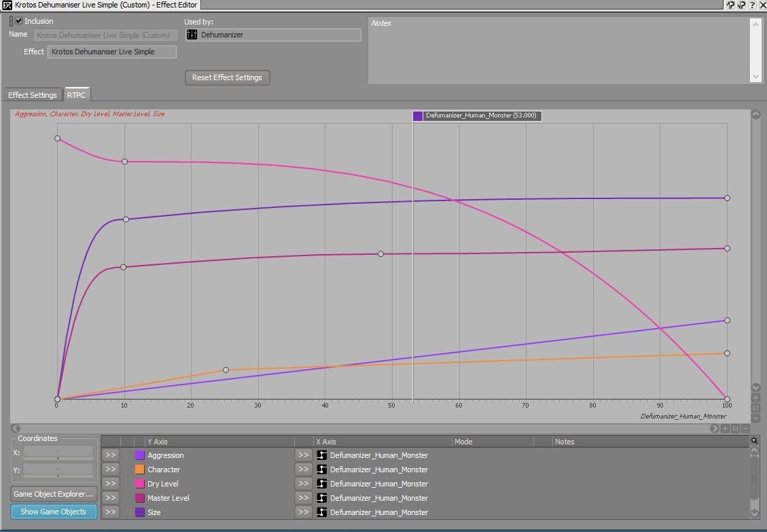767x532 pixels.
Task: Open Y Axis selector for Character row
Action: (111, 469)
